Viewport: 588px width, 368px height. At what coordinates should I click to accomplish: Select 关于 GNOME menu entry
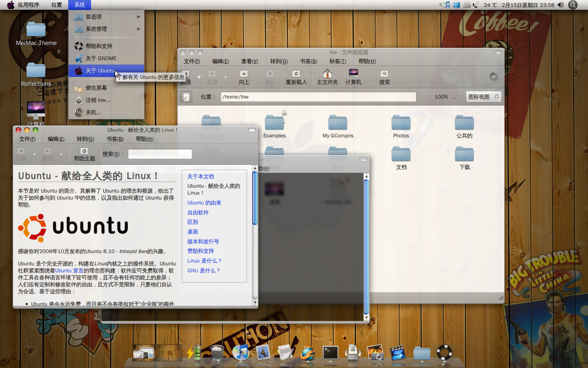[107, 58]
